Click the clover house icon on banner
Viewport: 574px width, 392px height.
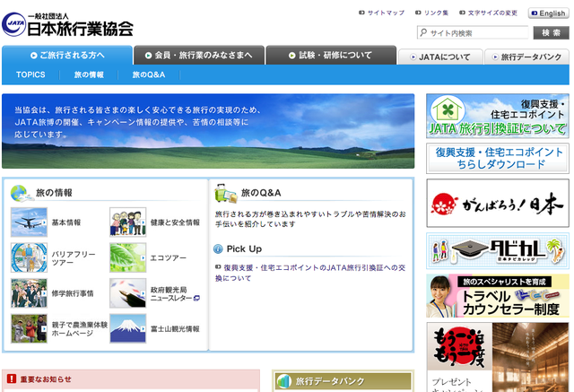coord(448,109)
